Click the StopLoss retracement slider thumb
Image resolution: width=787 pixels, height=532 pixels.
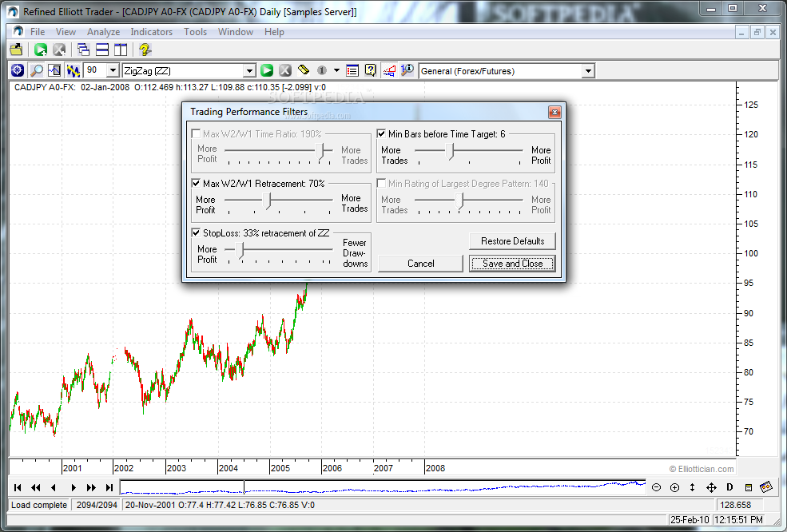coord(241,251)
